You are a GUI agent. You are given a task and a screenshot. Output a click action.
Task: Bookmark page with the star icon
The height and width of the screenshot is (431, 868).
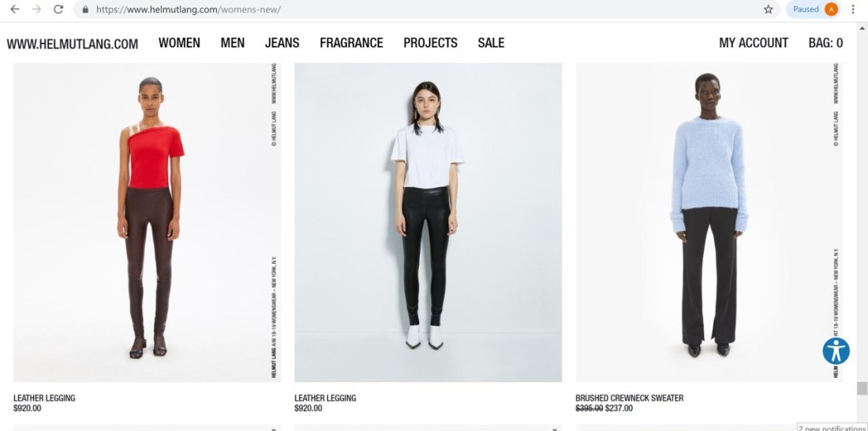coord(769,9)
